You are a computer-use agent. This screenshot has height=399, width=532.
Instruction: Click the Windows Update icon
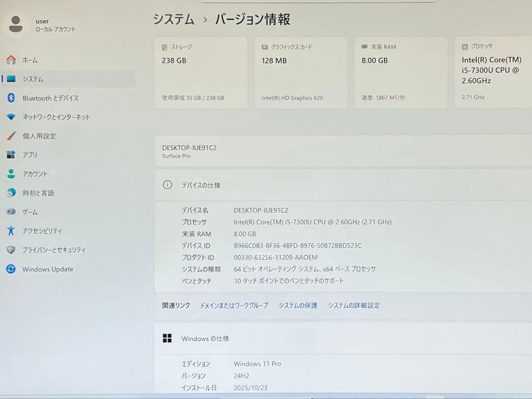(11, 269)
